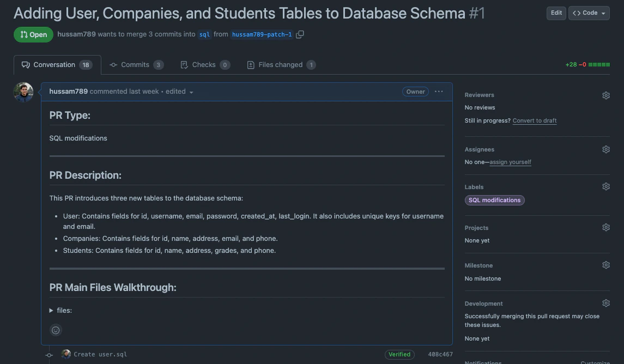The height and width of the screenshot is (364, 624).
Task: Click the avatar next to Create user.sql commit
Action: (66, 354)
